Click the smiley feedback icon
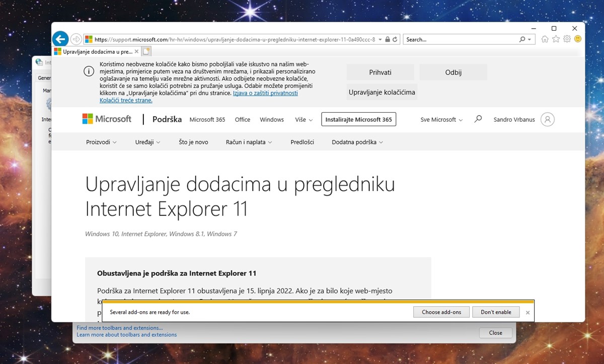Image resolution: width=604 pixels, height=364 pixels. click(x=578, y=39)
